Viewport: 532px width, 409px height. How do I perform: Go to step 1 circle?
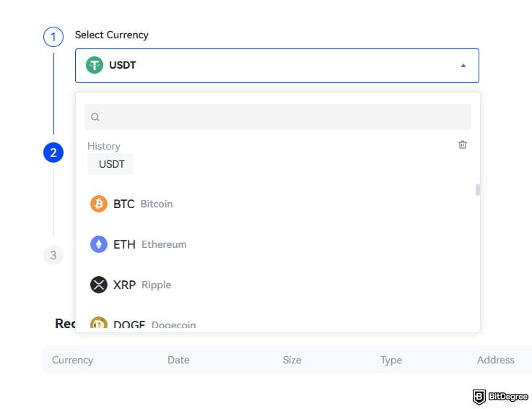[x=53, y=37]
